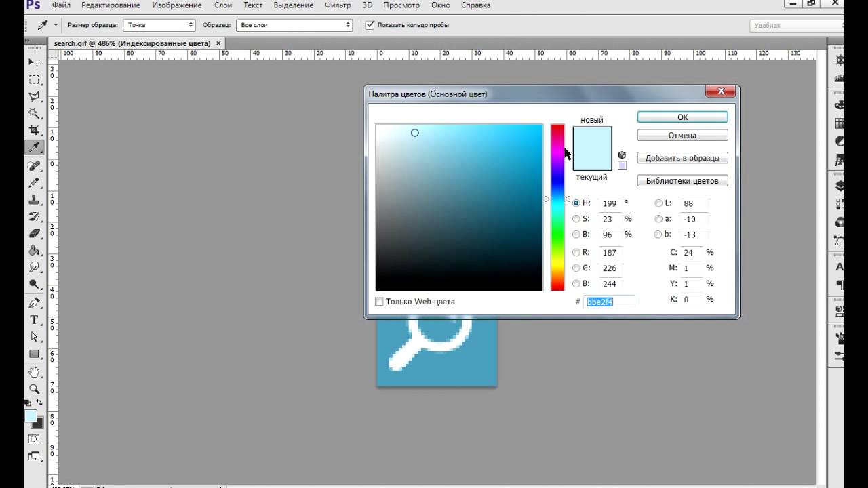868x488 pixels.
Task: Select the Polygonal Lasso tool
Action: coord(34,96)
